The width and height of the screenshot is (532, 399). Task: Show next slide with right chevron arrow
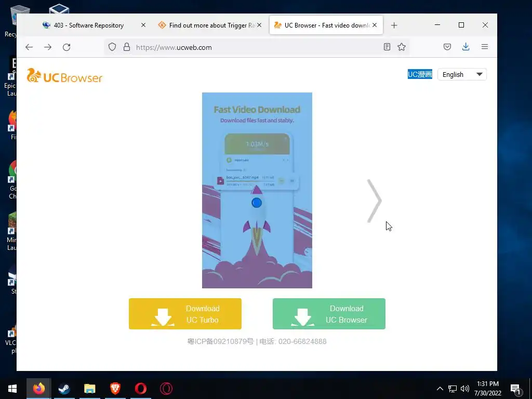[374, 201]
